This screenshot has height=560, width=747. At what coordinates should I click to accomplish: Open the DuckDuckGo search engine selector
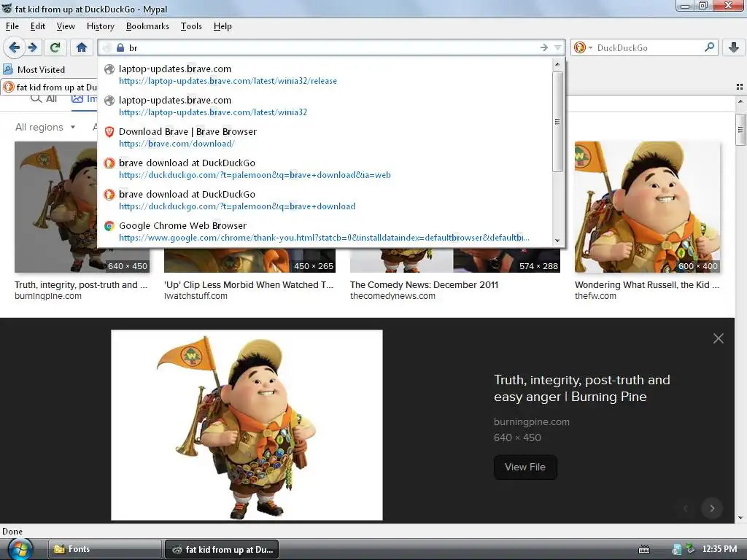(x=583, y=47)
